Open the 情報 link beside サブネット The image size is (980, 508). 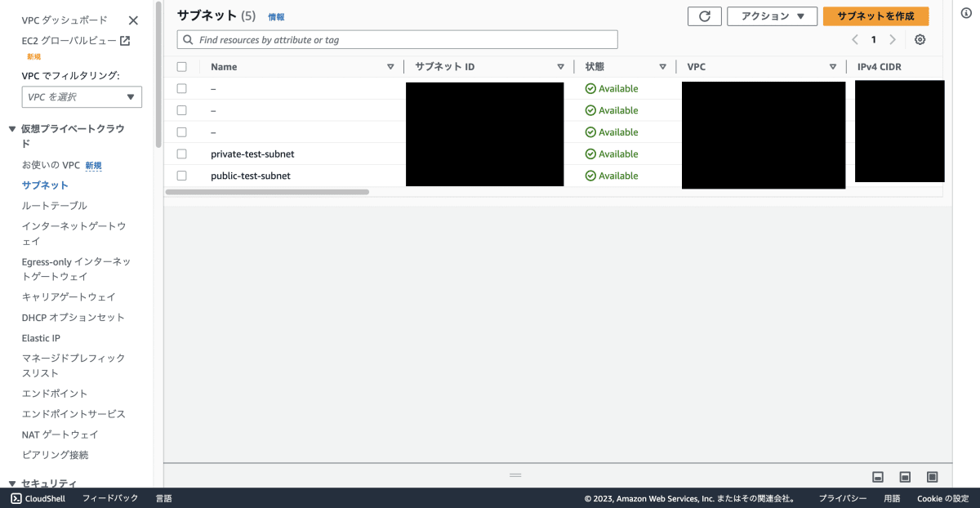pyautogui.click(x=276, y=16)
